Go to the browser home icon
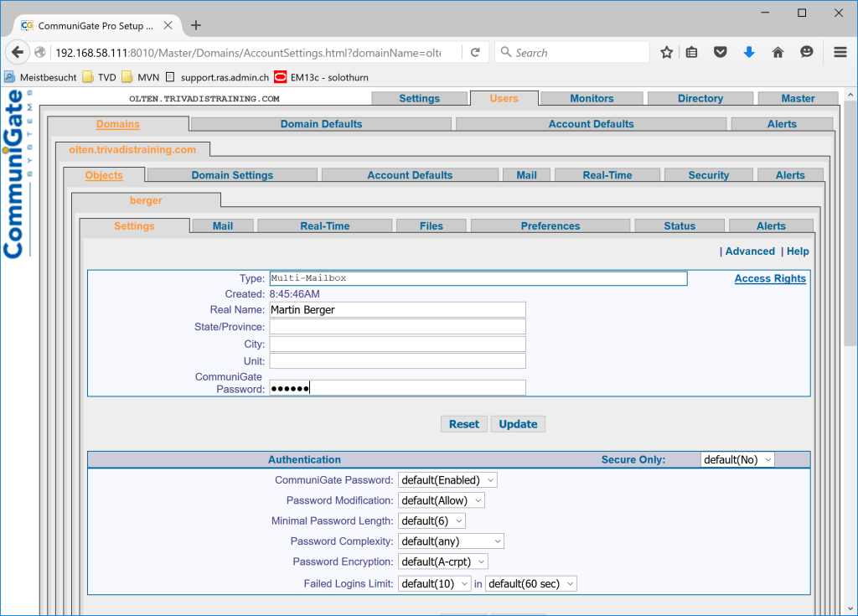 (778, 53)
